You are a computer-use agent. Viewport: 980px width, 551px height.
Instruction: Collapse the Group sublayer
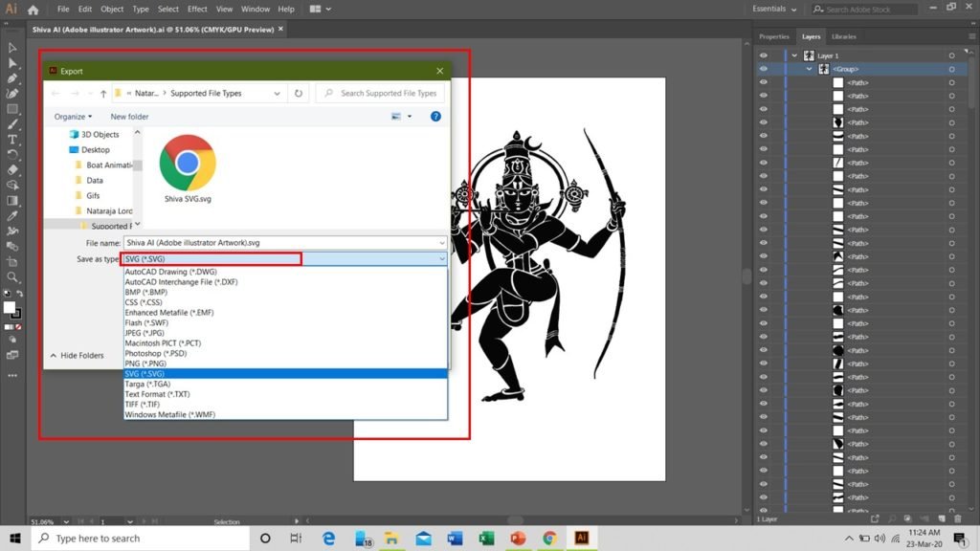click(x=810, y=69)
